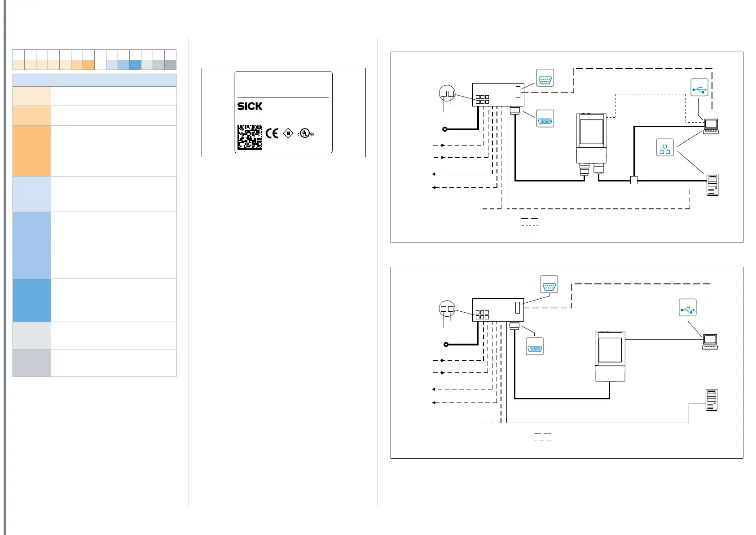The image size is (756, 535).
Task: Click the connection module box in upper diagram
Action: (498, 95)
